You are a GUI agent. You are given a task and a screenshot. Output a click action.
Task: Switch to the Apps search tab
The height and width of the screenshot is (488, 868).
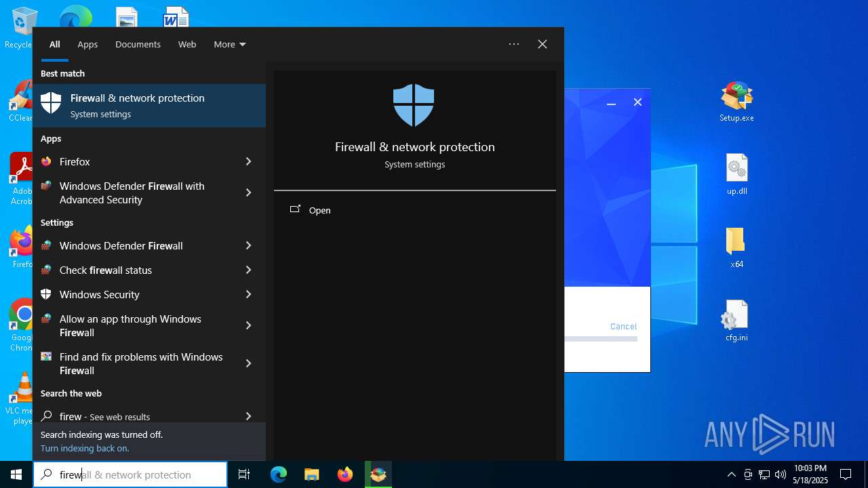tap(87, 44)
